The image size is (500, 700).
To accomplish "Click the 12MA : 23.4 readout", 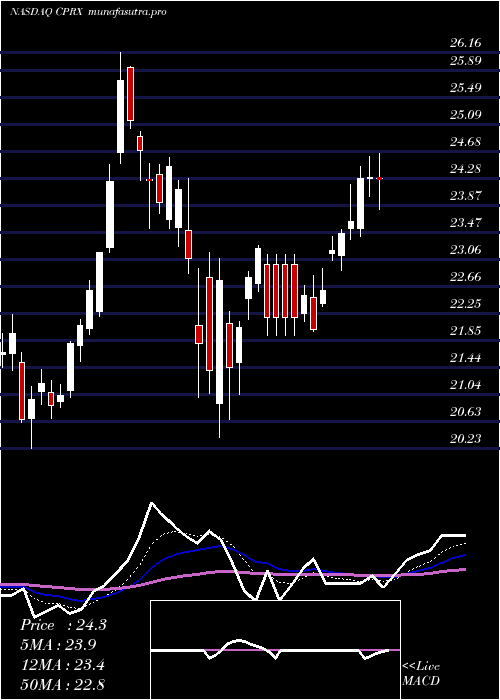I will (x=62, y=665).
